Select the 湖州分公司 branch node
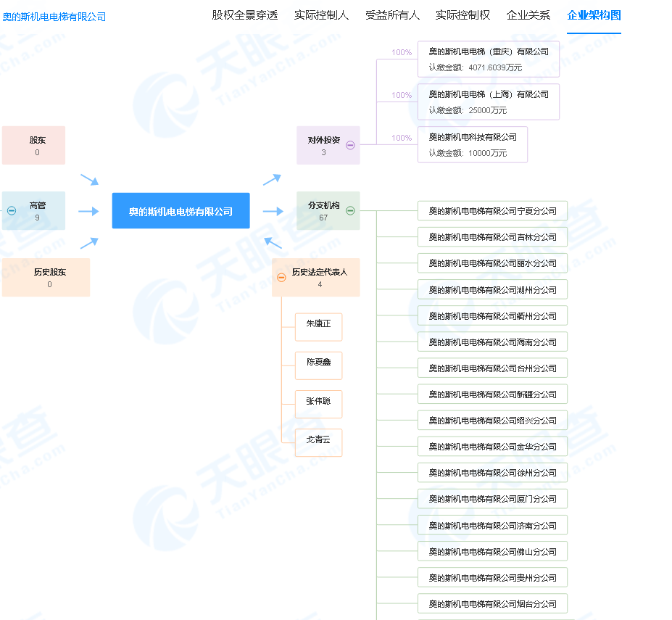The width and height of the screenshot is (672, 620). (x=492, y=290)
